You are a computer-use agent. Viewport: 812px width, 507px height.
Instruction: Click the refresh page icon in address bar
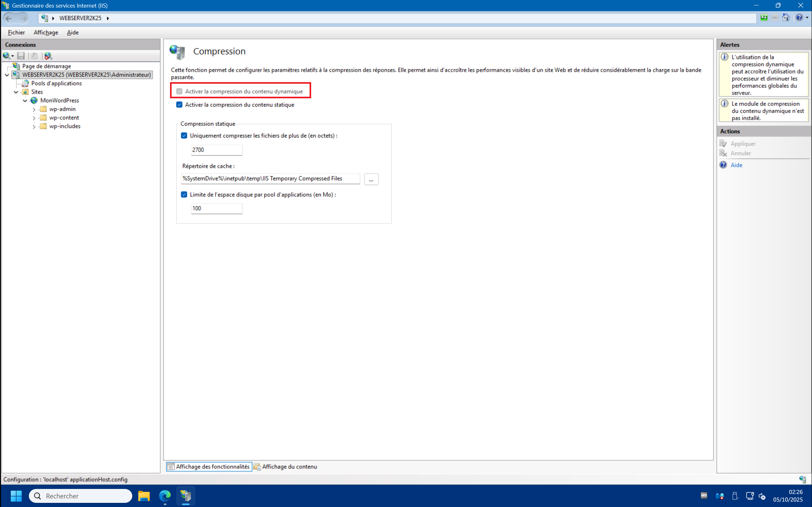[x=764, y=18]
